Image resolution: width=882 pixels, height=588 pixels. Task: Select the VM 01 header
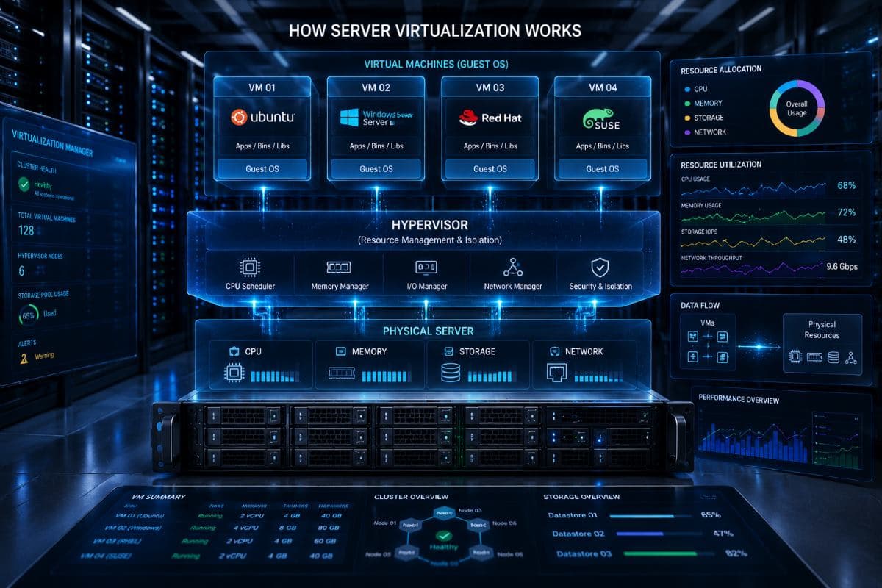262,88
